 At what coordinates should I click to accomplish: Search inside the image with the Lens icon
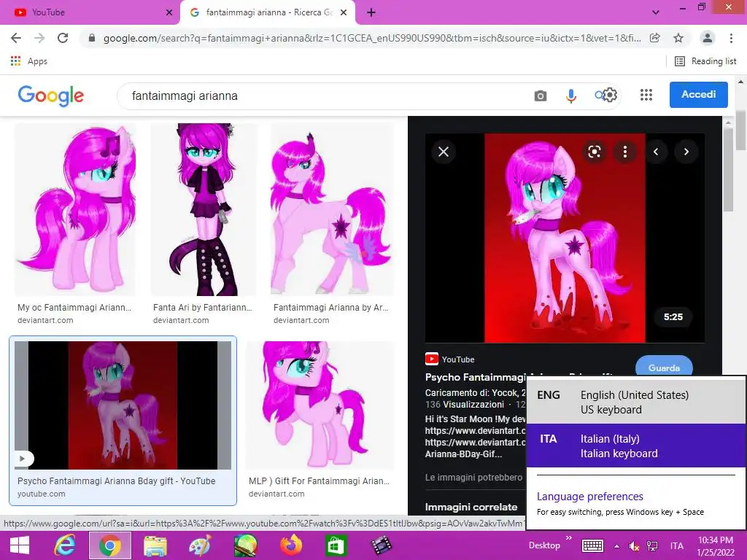coord(595,152)
